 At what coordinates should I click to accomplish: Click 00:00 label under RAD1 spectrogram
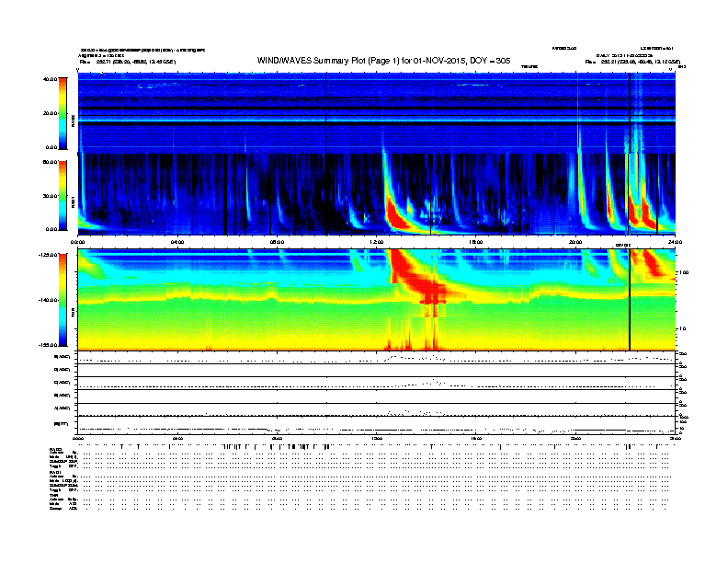[77, 242]
